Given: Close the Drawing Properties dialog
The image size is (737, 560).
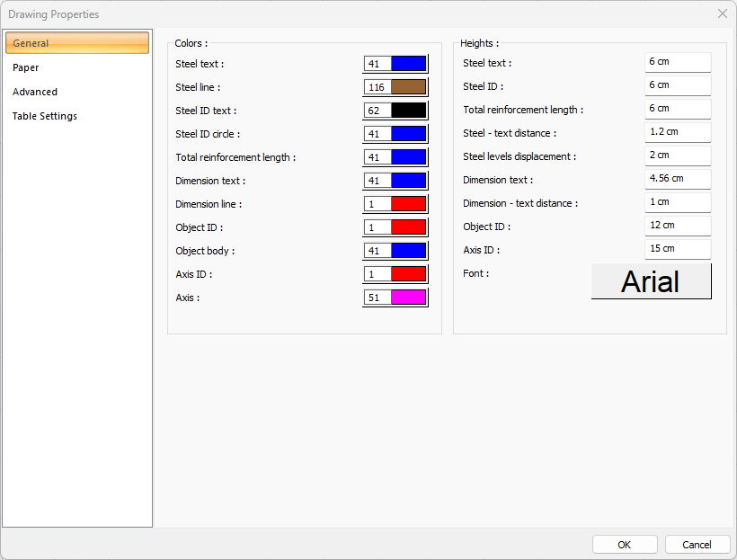Looking at the screenshot, I should (x=723, y=13).
